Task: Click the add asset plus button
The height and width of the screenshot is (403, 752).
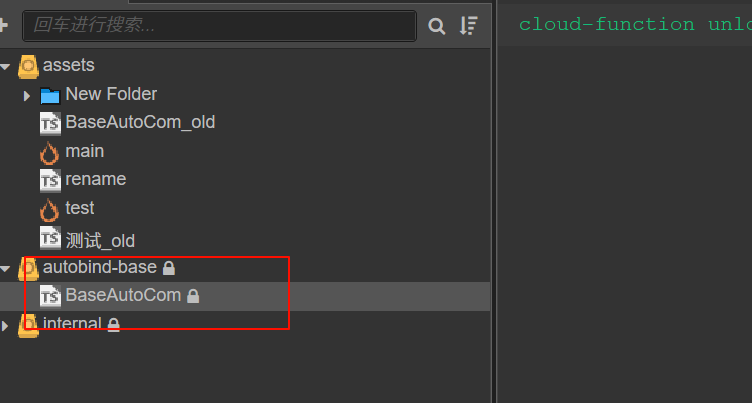Action: pyautogui.click(x=4, y=25)
